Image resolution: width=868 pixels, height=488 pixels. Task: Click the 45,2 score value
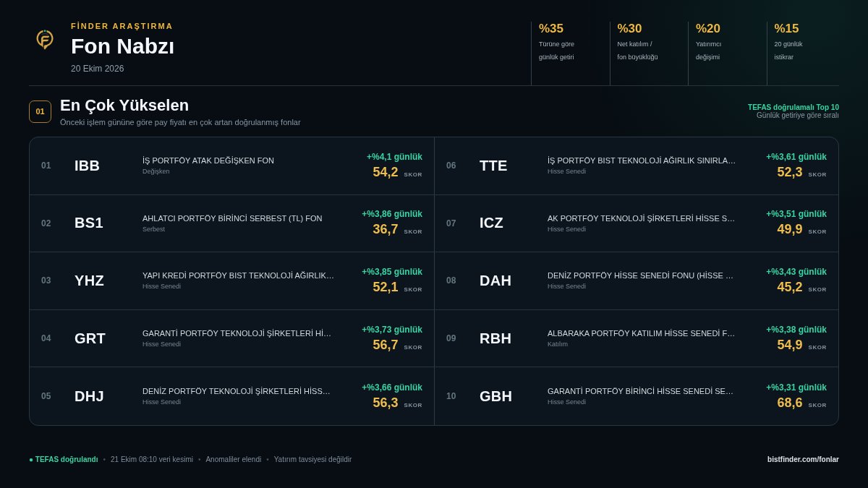coord(790,287)
